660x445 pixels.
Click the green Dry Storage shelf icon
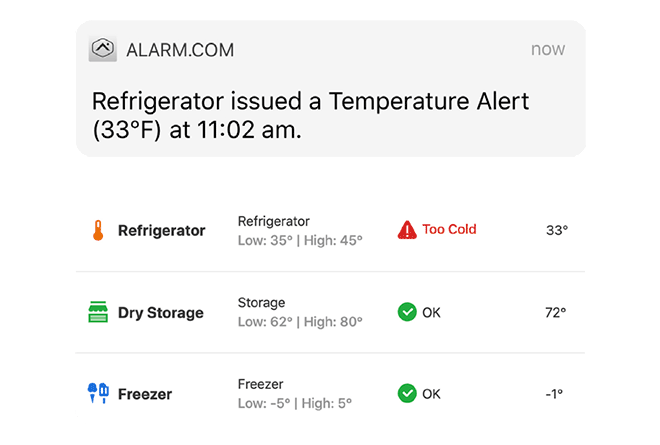coord(97,313)
